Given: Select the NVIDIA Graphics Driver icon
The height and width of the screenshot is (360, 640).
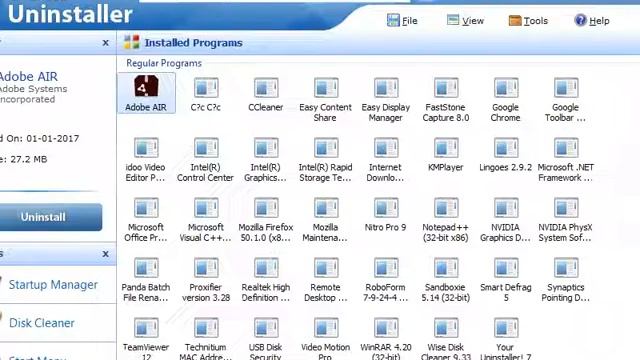Looking at the screenshot, I should coord(506,207).
